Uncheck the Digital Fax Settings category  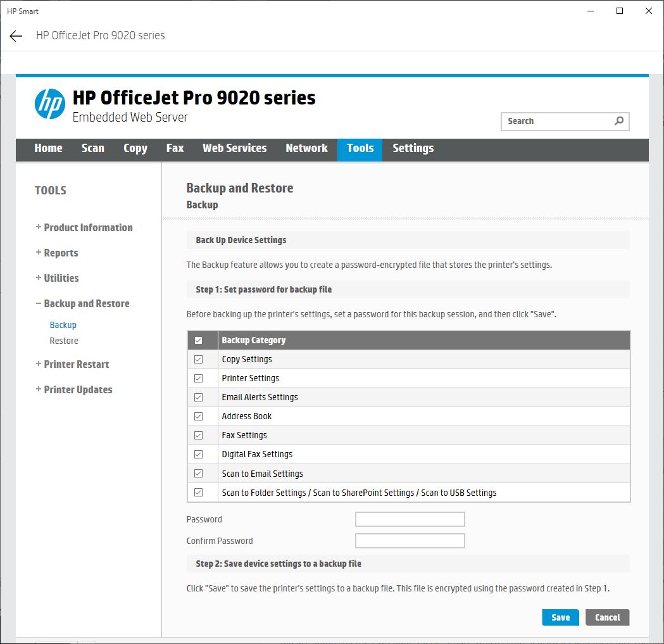click(x=201, y=454)
